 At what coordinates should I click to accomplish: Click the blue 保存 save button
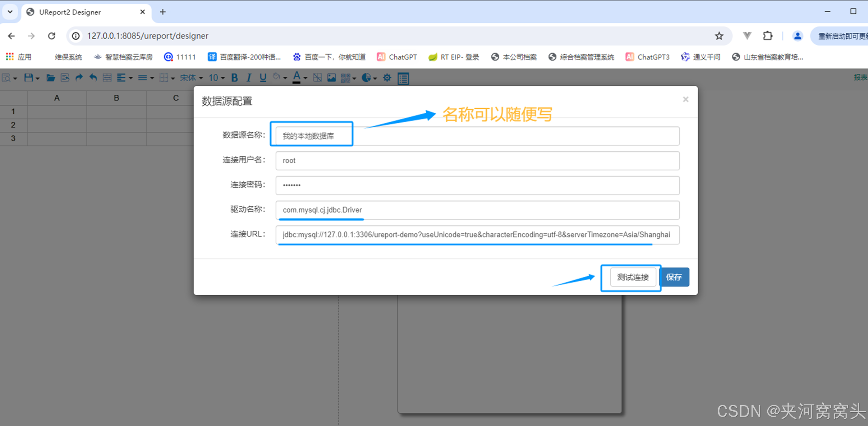[x=674, y=277]
